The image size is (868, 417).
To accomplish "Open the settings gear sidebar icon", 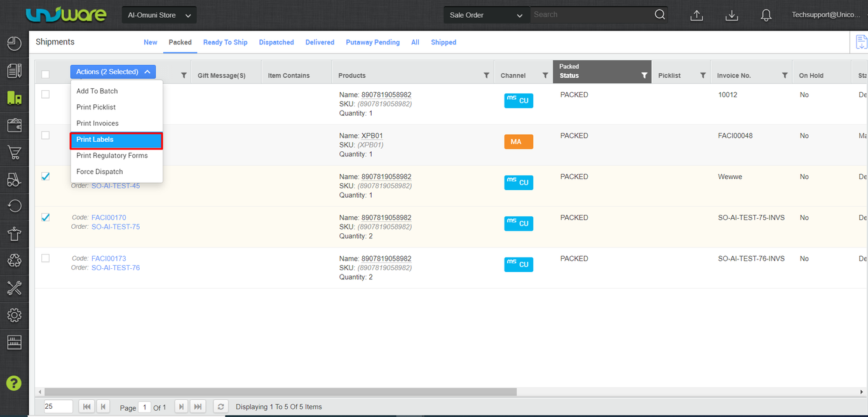I will pos(14,315).
